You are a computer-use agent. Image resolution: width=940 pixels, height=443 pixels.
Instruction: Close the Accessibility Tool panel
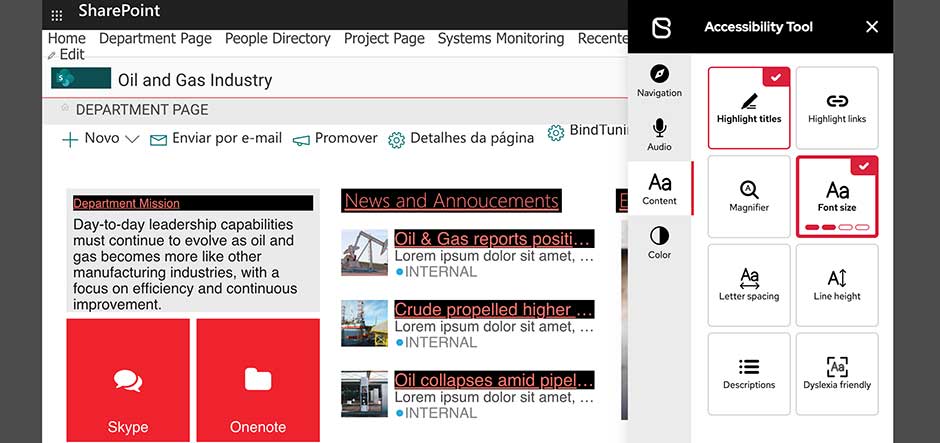tap(872, 27)
